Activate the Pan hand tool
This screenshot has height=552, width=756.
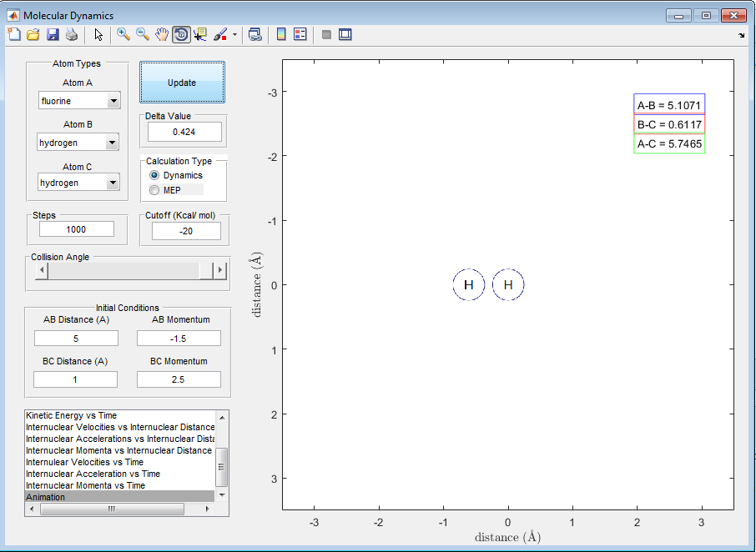tap(162, 34)
